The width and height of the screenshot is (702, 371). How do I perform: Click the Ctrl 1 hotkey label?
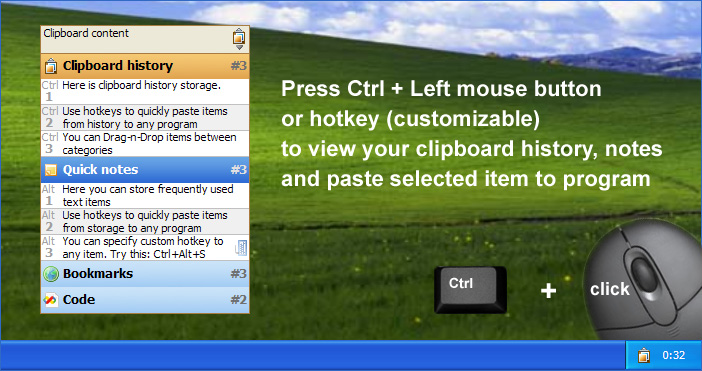pos(50,91)
